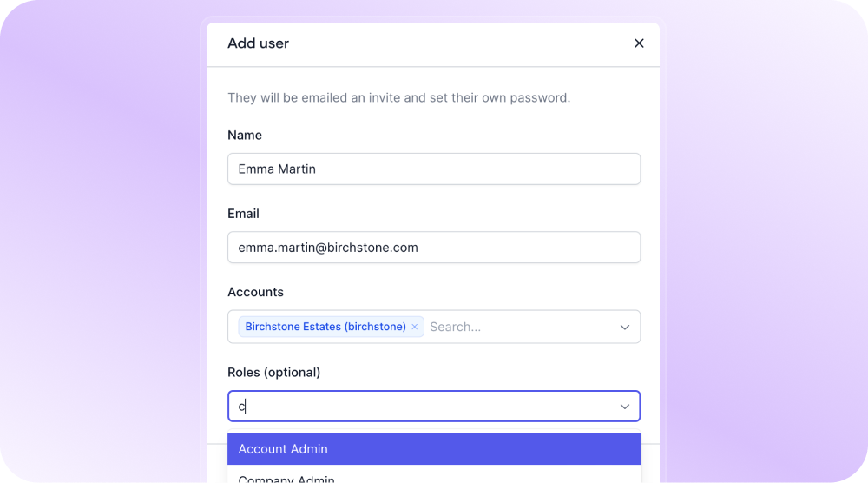Click the Accounts field label
The width and height of the screenshot is (868, 483).
pos(255,292)
